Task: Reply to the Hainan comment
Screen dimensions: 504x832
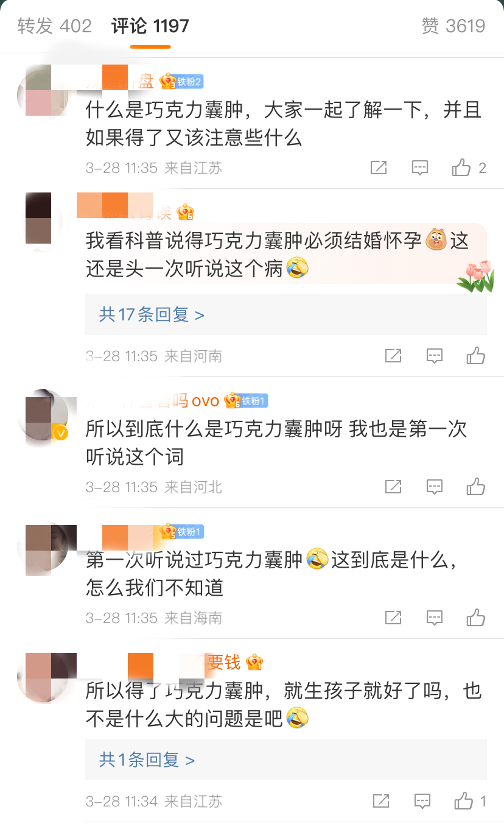Action: [435, 618]
